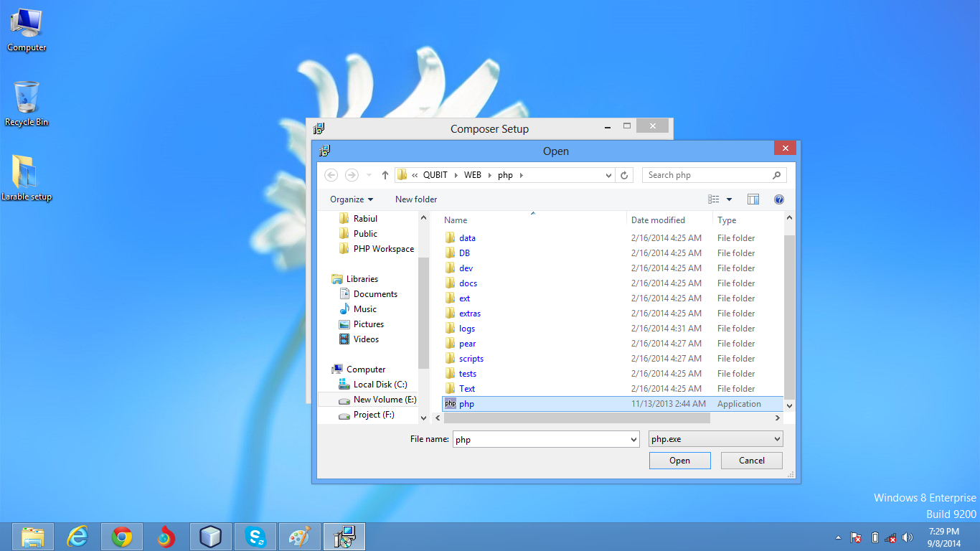Open the dialog's Help icon
Viewport: 980px width, 551px height.
click(779, 199)
